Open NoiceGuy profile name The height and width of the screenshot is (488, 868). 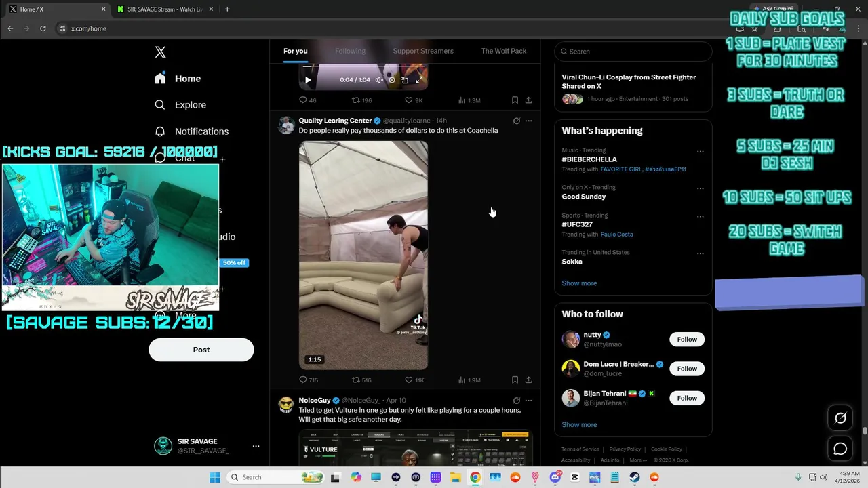pyautogui.click(x=315, y=401)
